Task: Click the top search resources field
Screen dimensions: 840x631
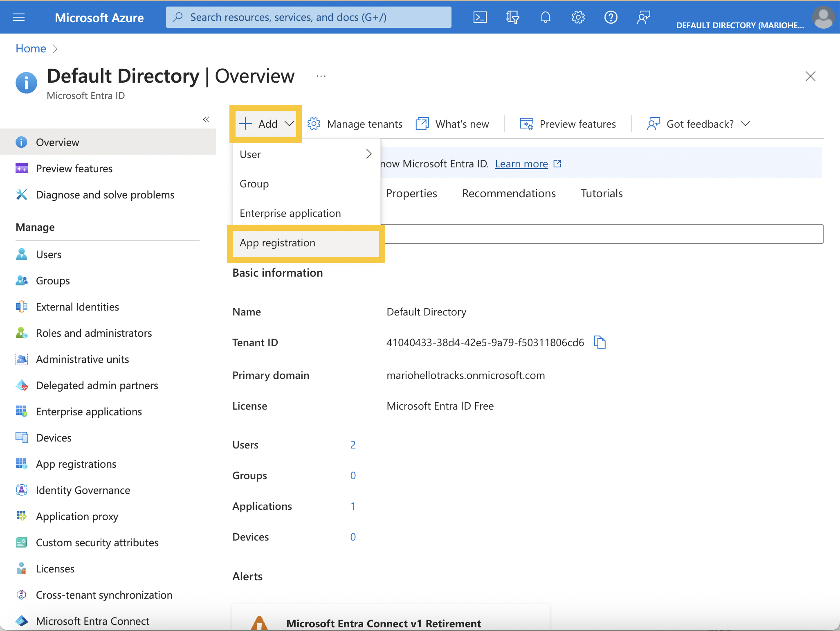Action: pyautogui.click(x=308, y=17)
